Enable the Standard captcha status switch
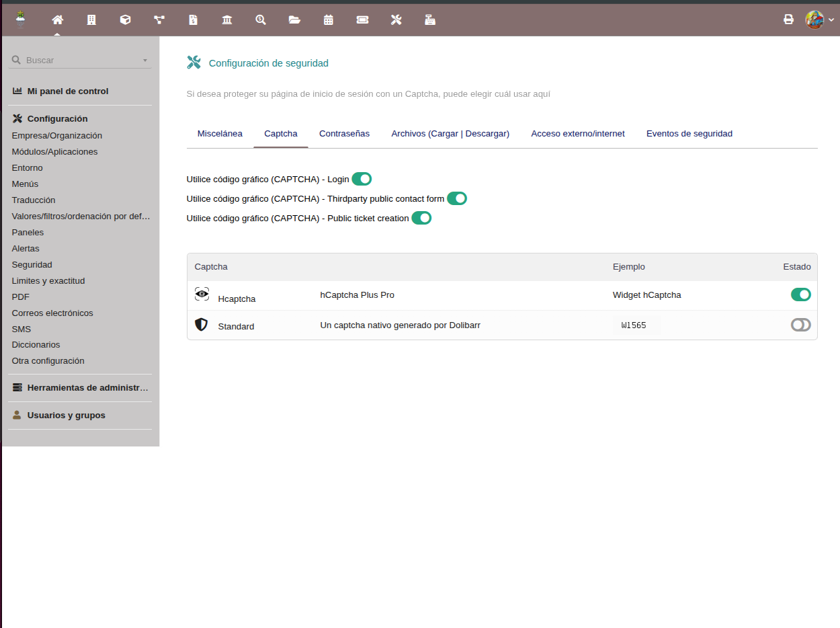Viewport: 840px width, 628px height. point(800,325)
